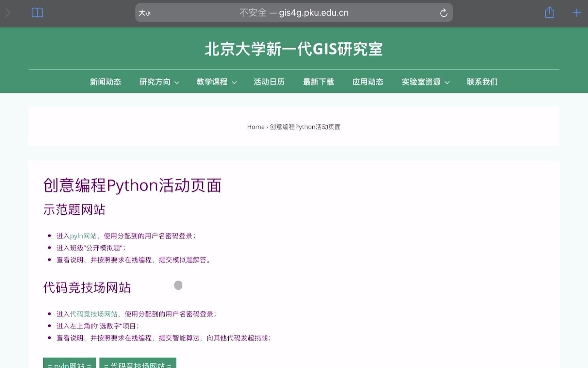This screenshot has width=588, height=368.
Task: Click the green = 代码竞技场网站 = button
Action: coord(138,363)
